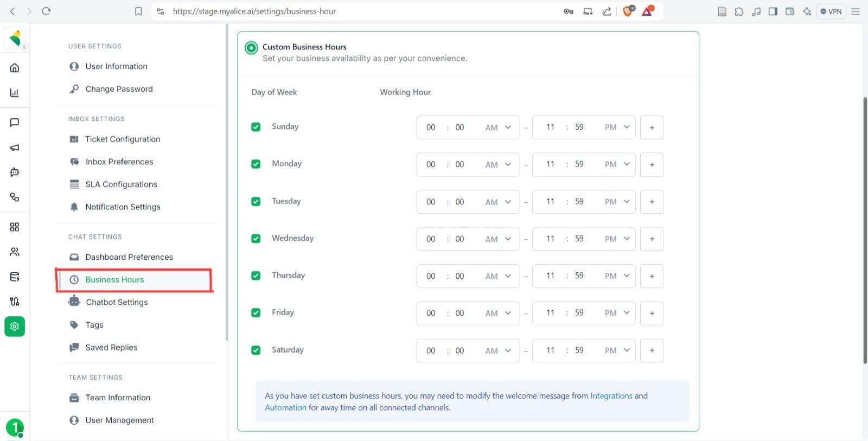
Task: Click the share page icon in address bar
Action: (607, 11)
